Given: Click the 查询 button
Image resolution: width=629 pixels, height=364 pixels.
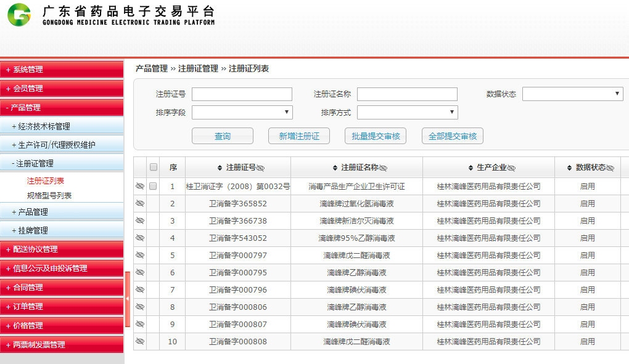Looking at the screenshot, I should [223, 136].
